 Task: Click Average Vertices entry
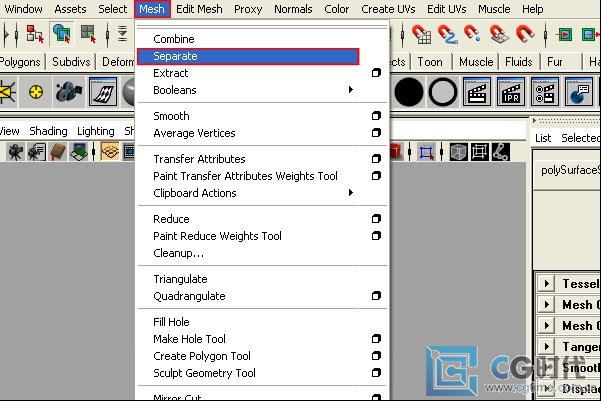[x=194, y=133]
